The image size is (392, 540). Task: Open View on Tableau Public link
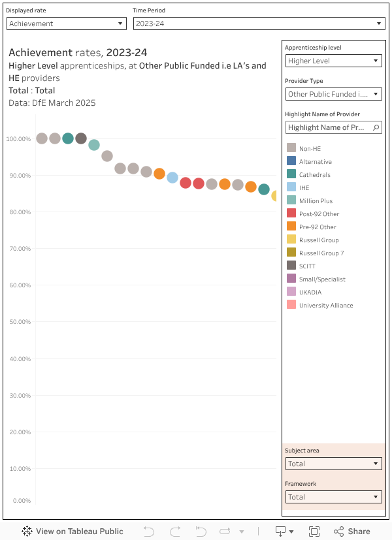73,531
